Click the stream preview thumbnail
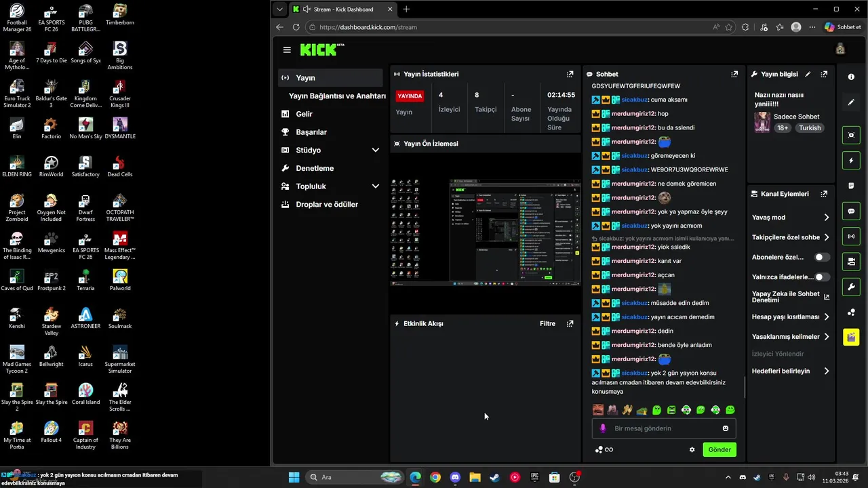Viewport: 868px width, 488px height. point(486,232)
